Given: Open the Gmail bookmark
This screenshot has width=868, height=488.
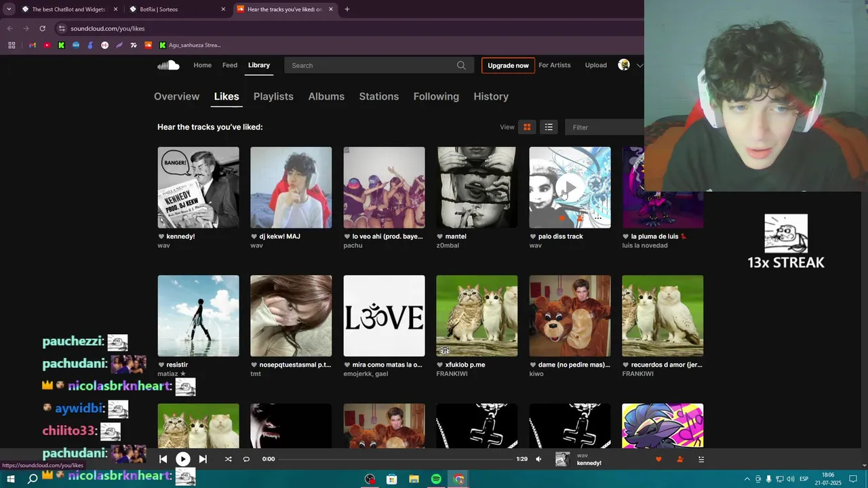Looking at the screenshot, I should (33, 45).
